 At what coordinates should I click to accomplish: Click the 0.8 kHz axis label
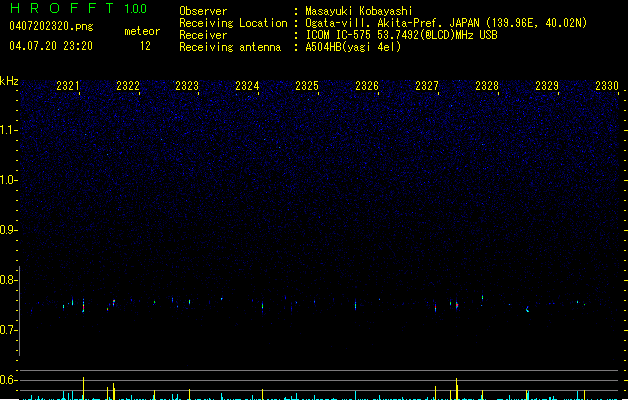[x=8, y=280]
